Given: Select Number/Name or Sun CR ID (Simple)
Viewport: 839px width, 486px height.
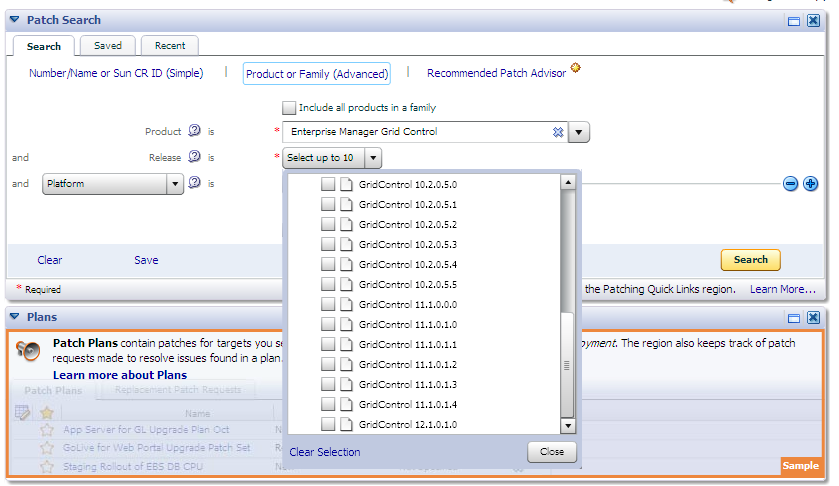Looking at the screenshot, I should pos(116,73).
